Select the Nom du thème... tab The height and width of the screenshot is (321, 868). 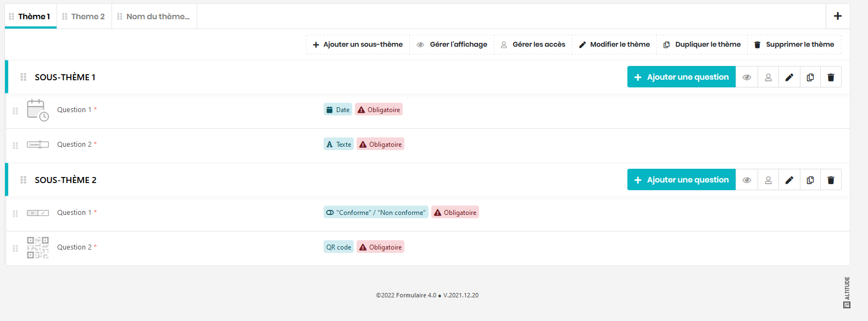[154, 16]
